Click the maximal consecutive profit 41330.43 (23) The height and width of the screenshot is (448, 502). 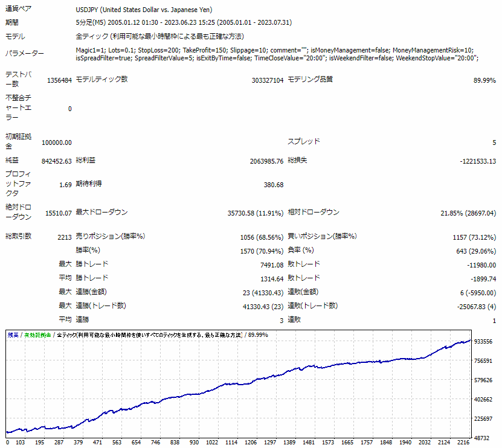coord(263,307)
